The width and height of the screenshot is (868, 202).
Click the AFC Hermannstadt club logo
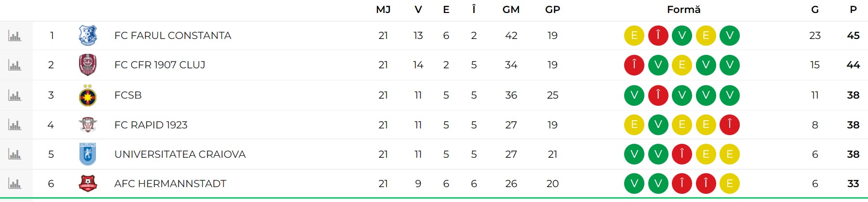[88, 184]
